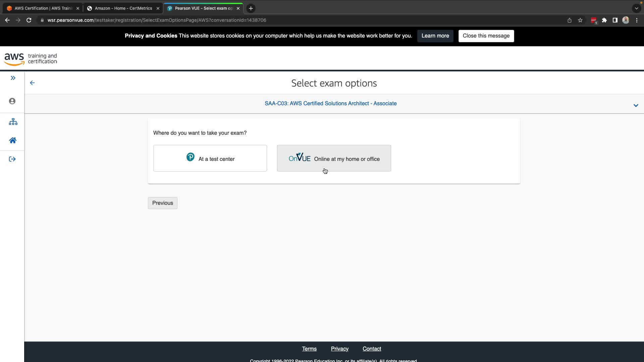Viewport: 644px width, 362px height.
Task: Choose Online at my home or office
Action: pos(334,158)
